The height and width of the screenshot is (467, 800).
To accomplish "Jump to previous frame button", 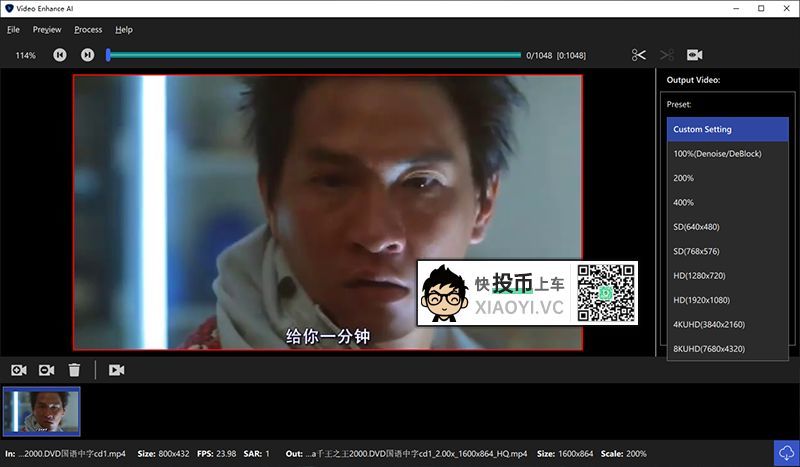I will pyautogui.click(x=60, y=55).
